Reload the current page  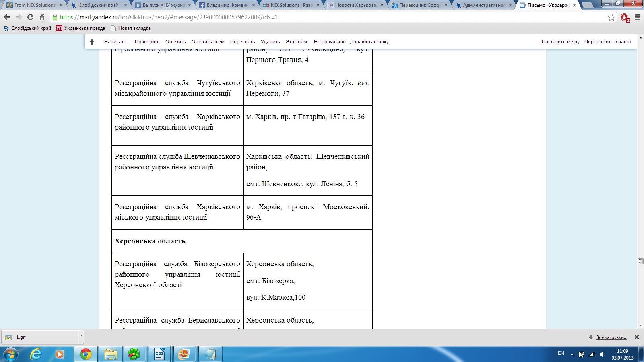(30, 17)
